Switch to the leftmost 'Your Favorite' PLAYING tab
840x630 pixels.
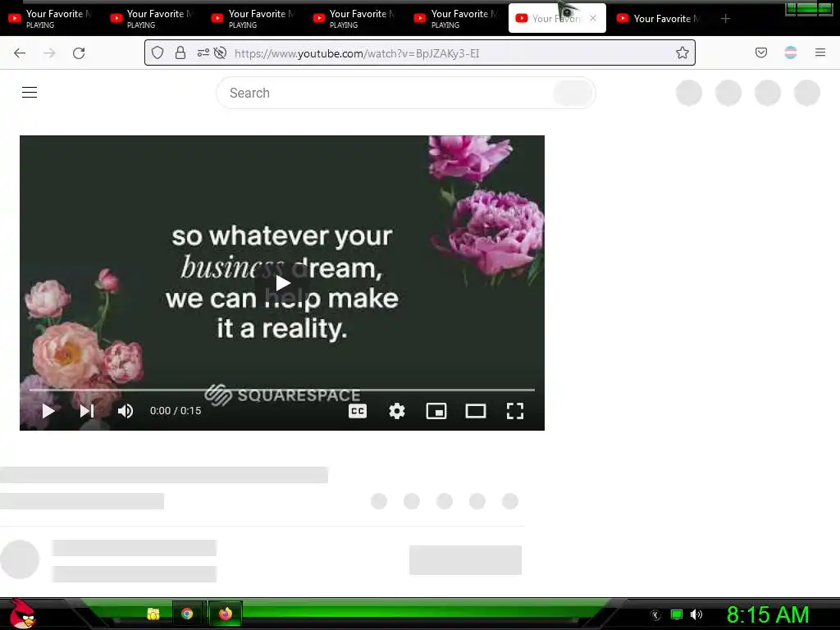50,19
